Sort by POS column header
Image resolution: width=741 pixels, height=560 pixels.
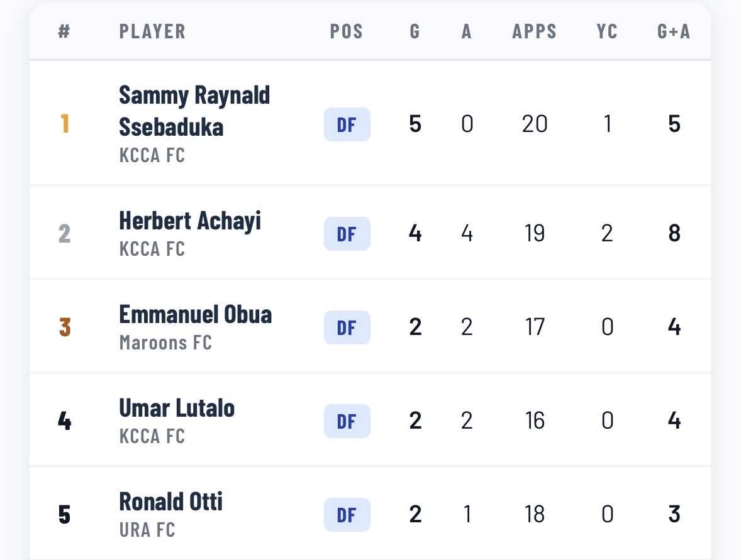(347, 31)
